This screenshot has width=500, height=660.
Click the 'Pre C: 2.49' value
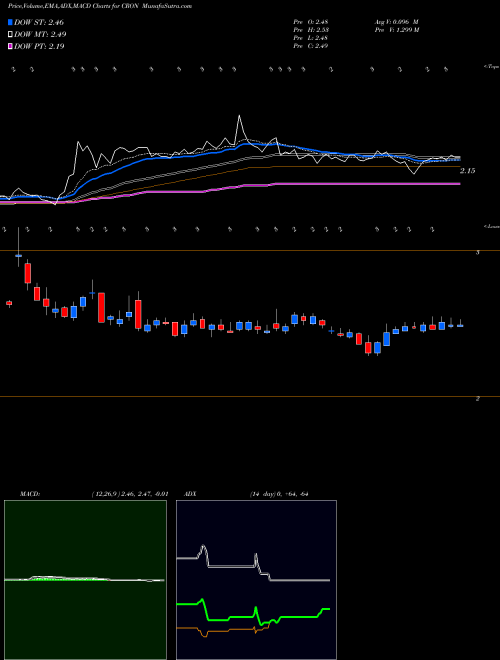pos(311,45)
